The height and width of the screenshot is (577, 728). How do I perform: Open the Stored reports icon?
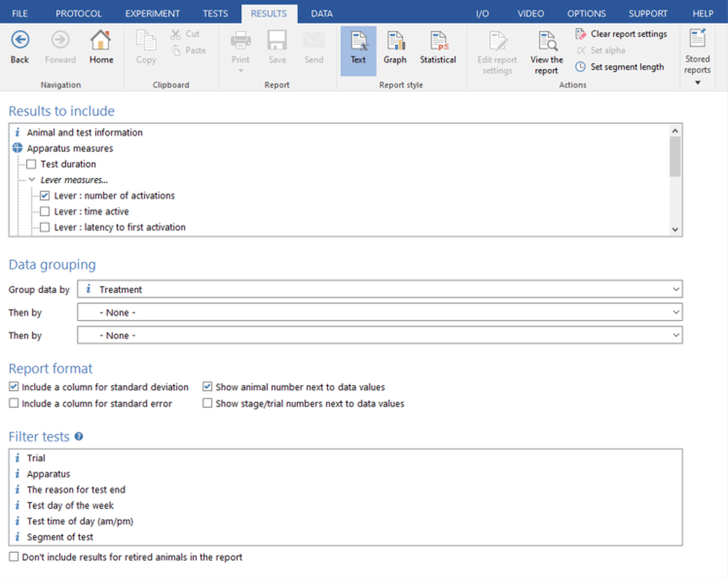(697, 38)
